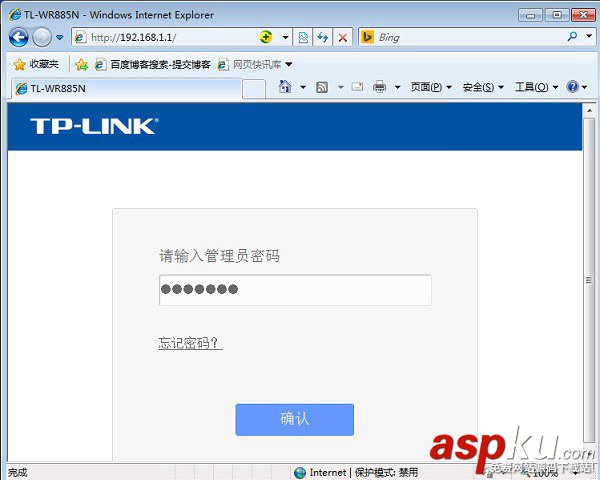Click the search magnifier icon
The height and width of the screenshot is (480, 600).
572,37
